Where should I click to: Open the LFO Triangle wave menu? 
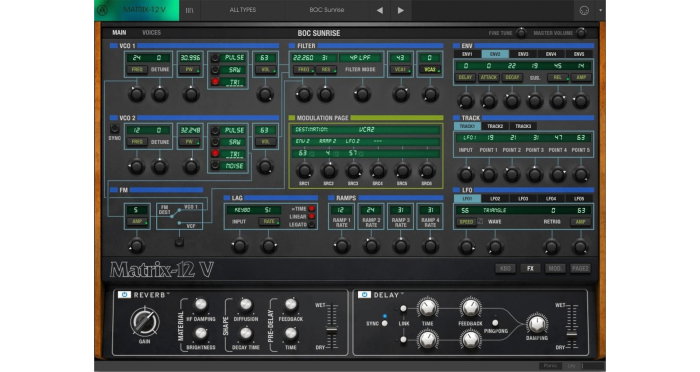(495, 210)
